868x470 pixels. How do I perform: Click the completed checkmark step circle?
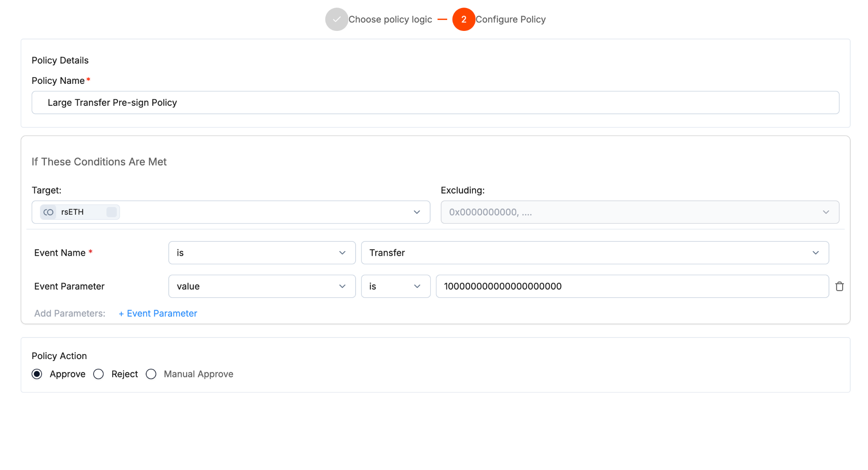337,19
